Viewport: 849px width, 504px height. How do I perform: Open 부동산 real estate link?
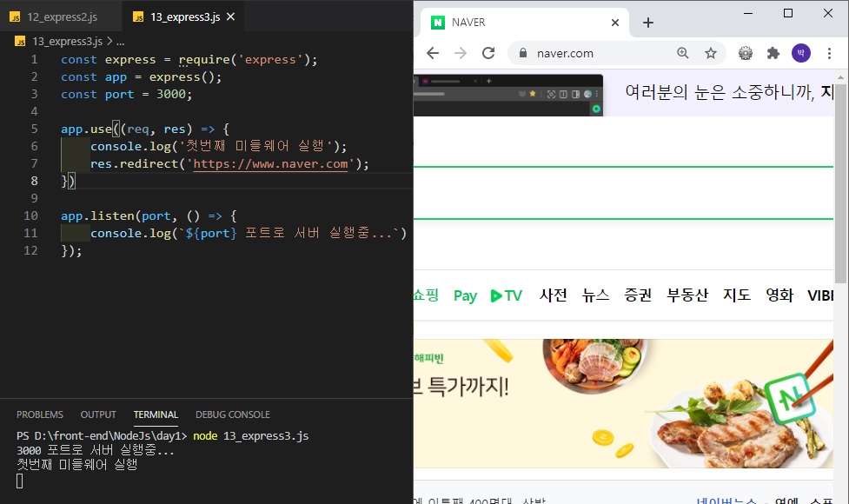click(687, 295)
